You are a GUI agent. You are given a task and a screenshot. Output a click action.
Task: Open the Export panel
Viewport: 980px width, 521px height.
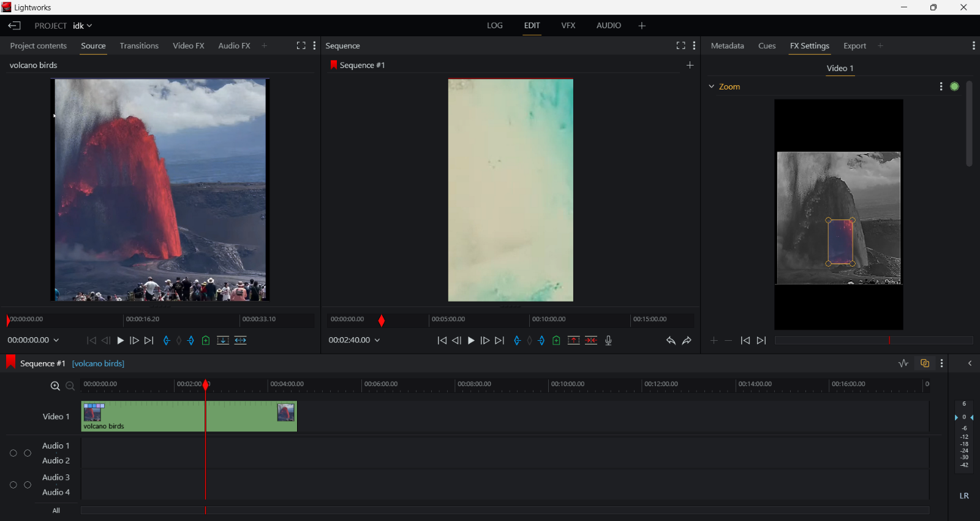854,46
